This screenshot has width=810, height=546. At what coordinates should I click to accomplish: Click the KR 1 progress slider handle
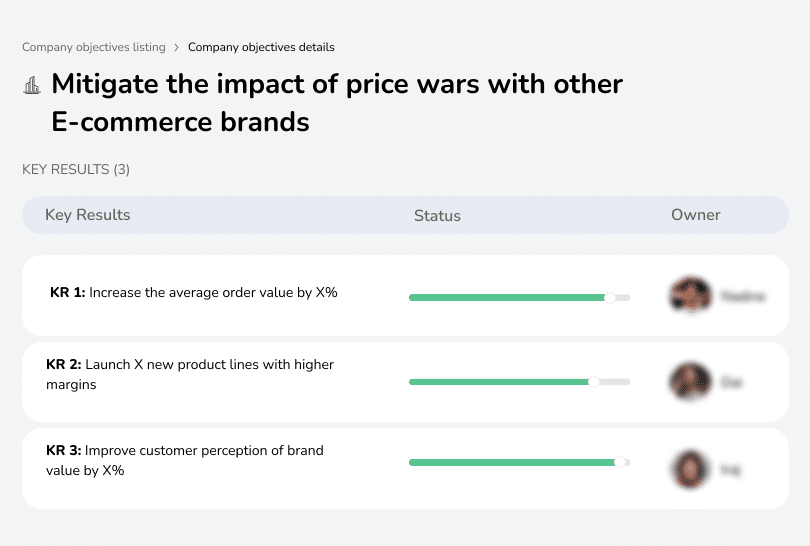pos(610,297)
